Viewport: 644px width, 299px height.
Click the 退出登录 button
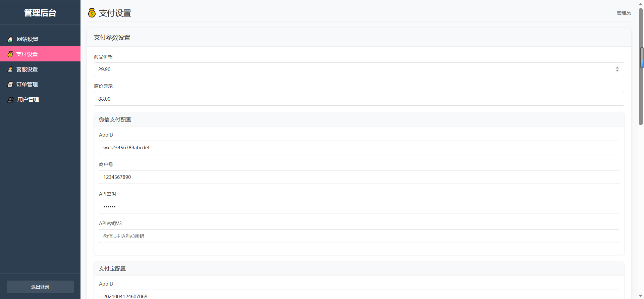(x=40, y=287)
